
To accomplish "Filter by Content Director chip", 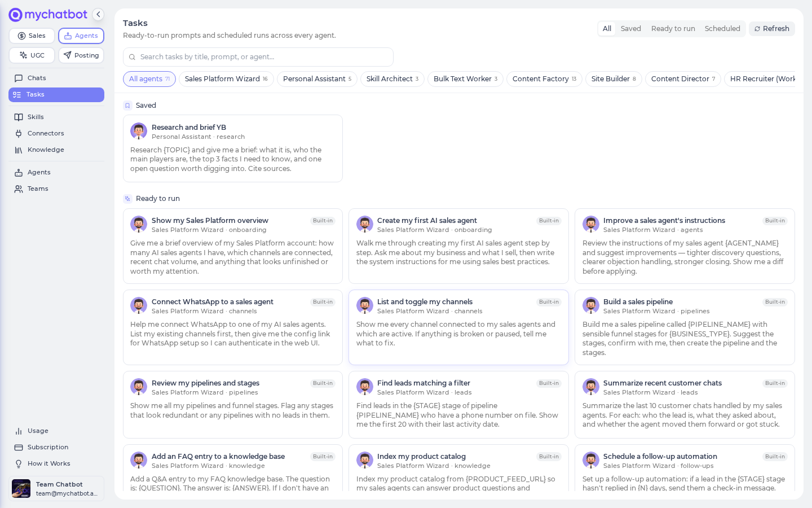I will pos(683,79).
